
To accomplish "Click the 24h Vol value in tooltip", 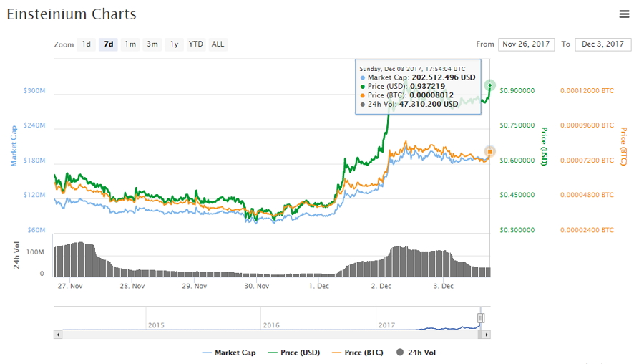I will point(429,104).
